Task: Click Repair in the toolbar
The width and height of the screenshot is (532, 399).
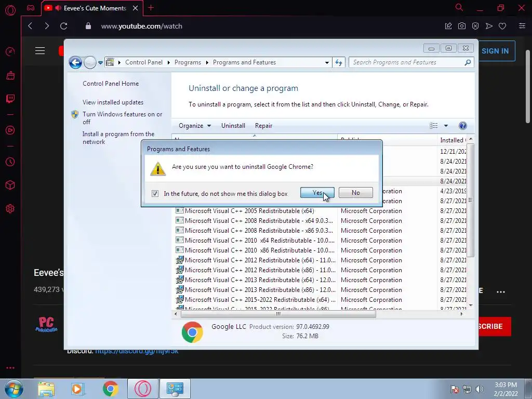Action: pos(263,126)
